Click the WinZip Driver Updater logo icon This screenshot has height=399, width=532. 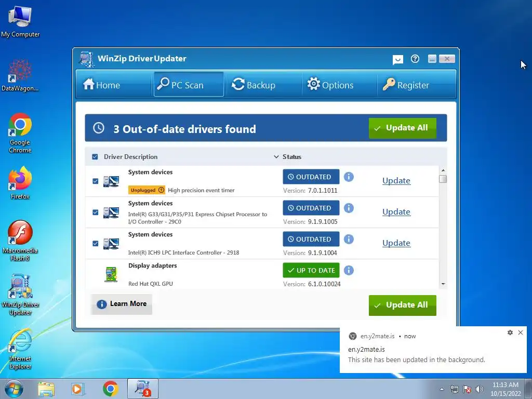[86, 59]
